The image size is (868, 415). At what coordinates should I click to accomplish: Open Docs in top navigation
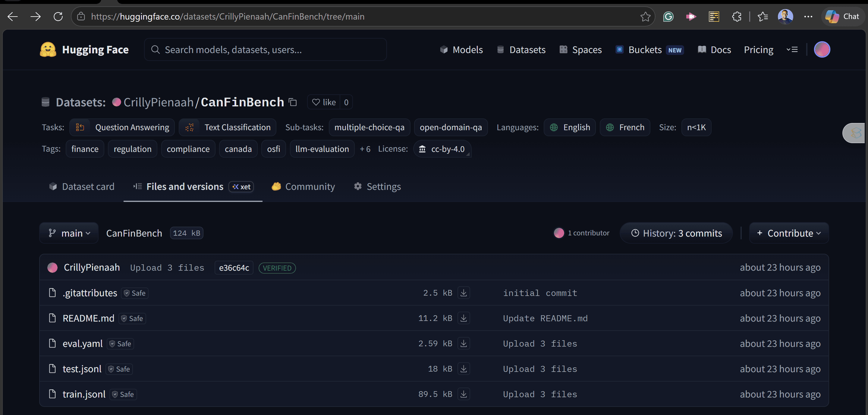coord(714,49)
